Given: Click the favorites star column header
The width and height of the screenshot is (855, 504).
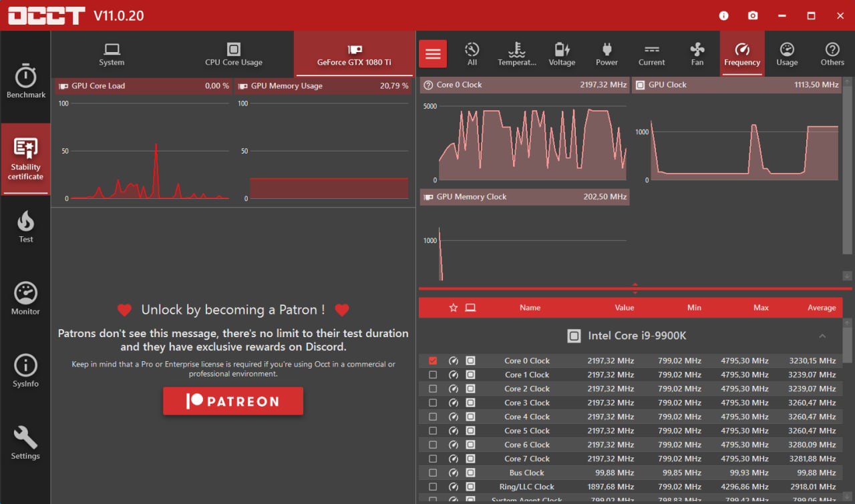Looking at the screenshot, I should pos(454,308).
